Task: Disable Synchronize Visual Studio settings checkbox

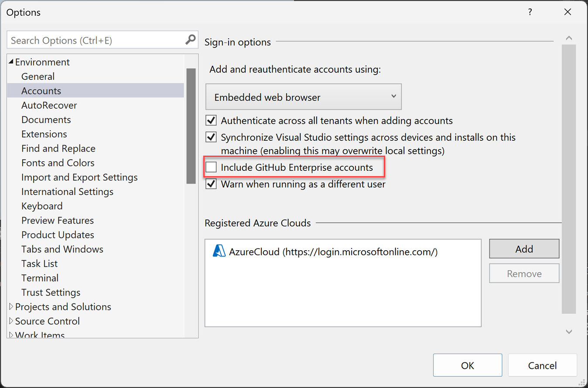Action: click(x=212, y=137)
